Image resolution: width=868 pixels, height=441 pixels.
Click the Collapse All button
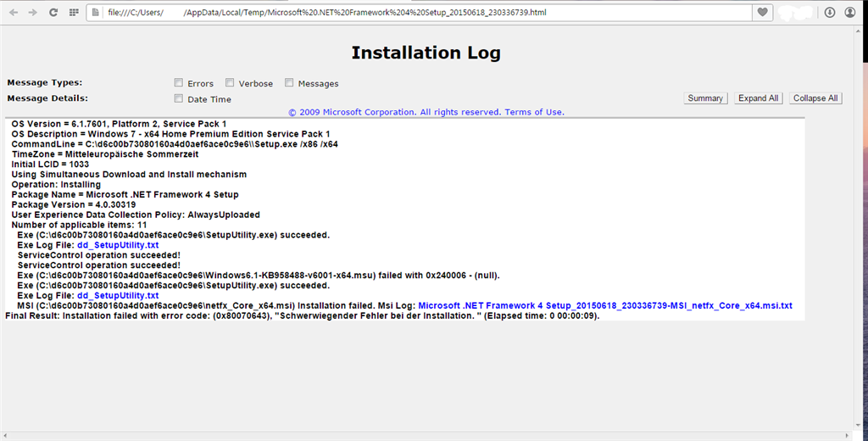(815, 98)
